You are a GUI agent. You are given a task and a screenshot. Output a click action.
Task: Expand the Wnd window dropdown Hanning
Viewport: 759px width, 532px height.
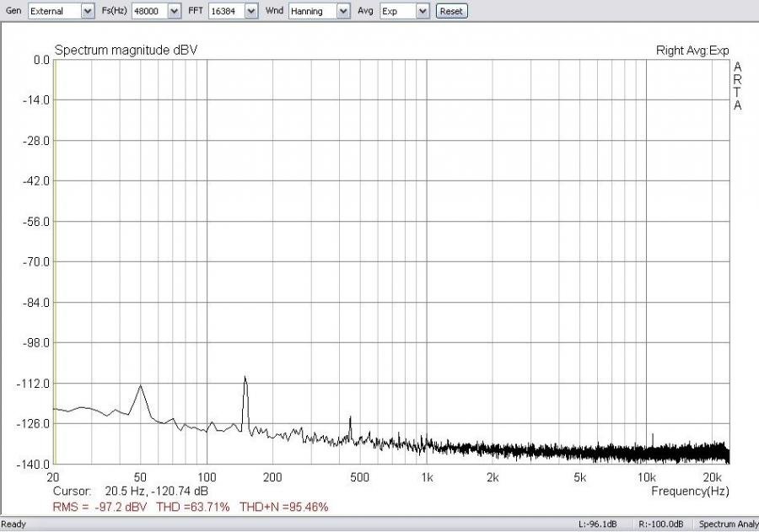coord(319,11)
